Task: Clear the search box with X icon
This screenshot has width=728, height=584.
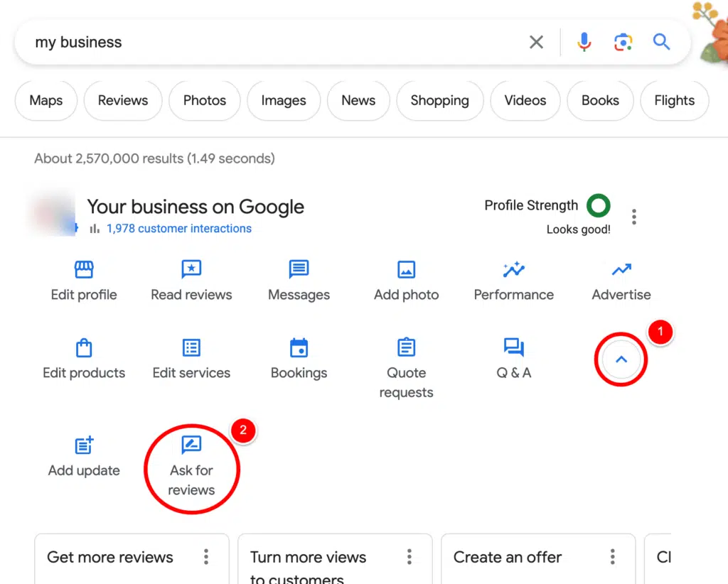Action: [536, 42]
